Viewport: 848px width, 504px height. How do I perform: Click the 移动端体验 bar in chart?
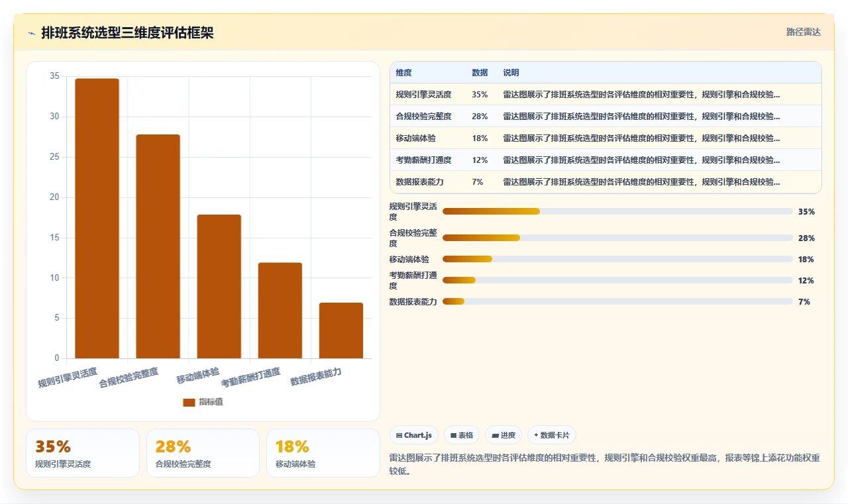pos(219,287)
